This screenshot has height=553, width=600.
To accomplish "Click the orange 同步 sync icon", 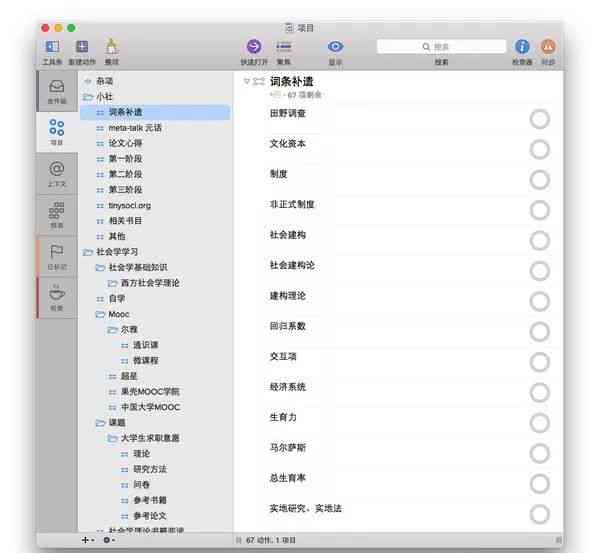I will [548, 47].
